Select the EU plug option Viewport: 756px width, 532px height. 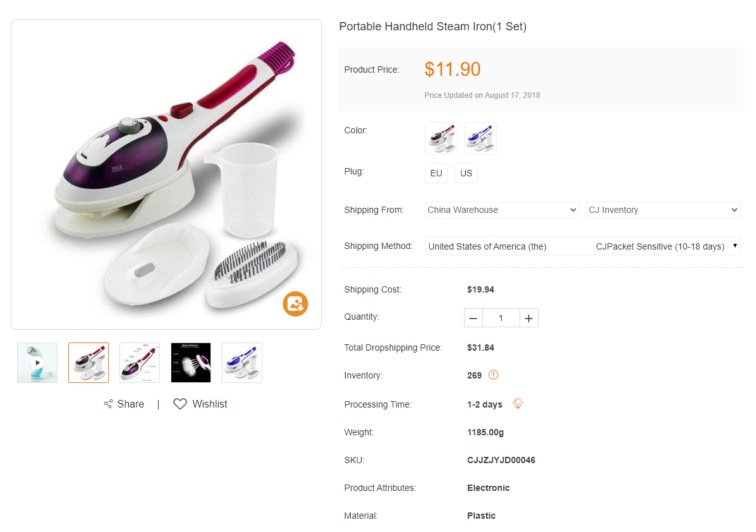click(436, 173)
